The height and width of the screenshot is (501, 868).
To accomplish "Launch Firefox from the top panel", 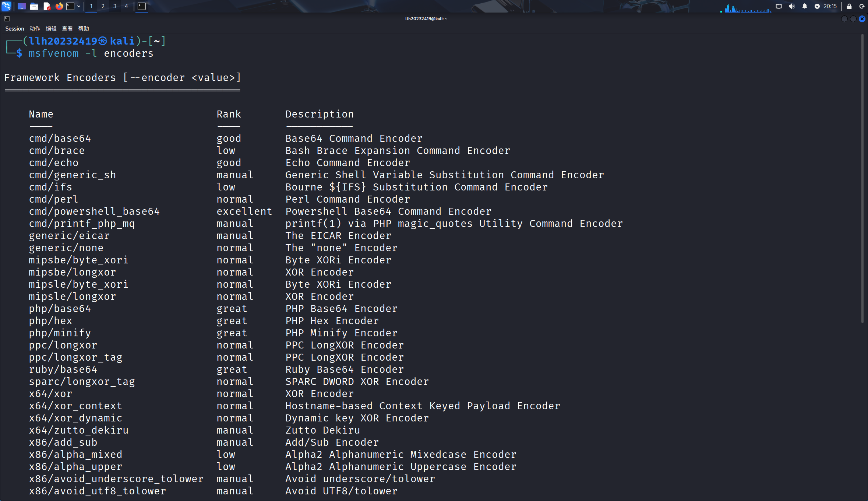I will 59,6.
